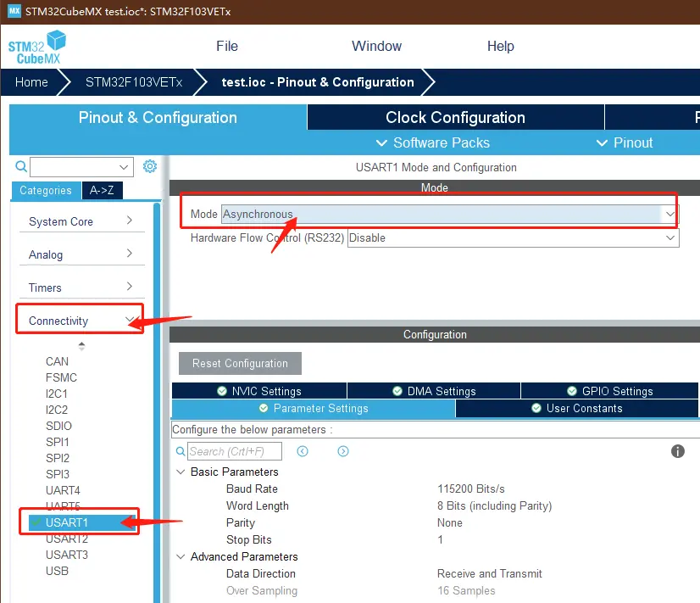Click the Reset Configuration button
The width and height of the screenshot is (700, 603).
[x=240, y=363]
